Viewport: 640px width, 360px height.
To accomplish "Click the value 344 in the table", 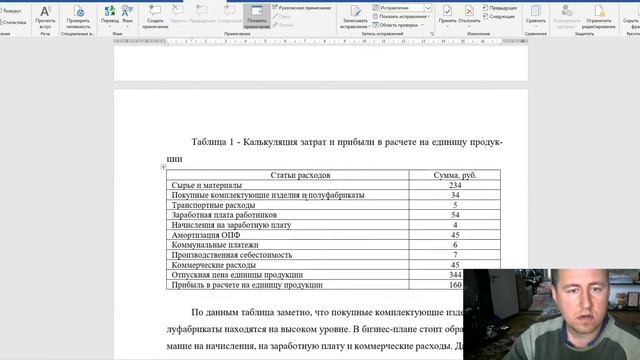I will [455, 275].
